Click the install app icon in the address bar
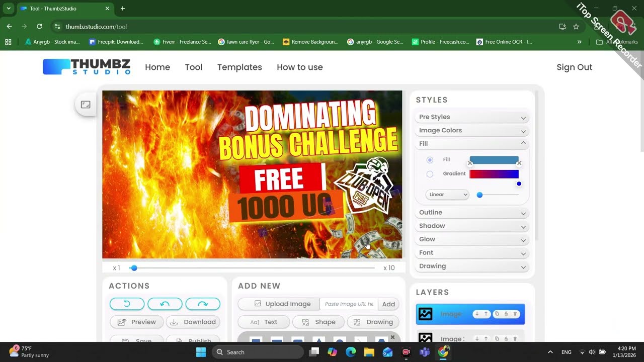Viewport: 644px width, 362px height. [562, 27]
